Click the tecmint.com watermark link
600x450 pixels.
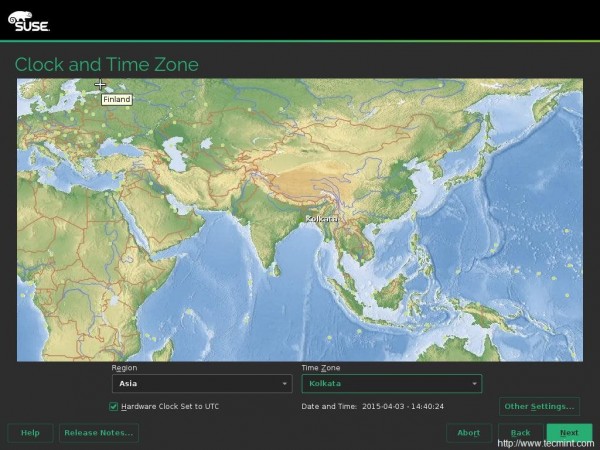coord(547,444)
